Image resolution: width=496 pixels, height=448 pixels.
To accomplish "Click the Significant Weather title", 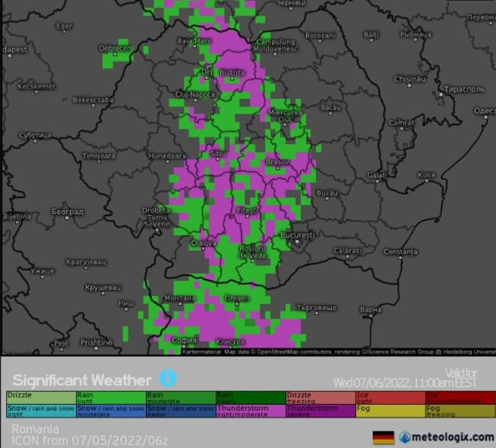I will [x=82, y=380].
